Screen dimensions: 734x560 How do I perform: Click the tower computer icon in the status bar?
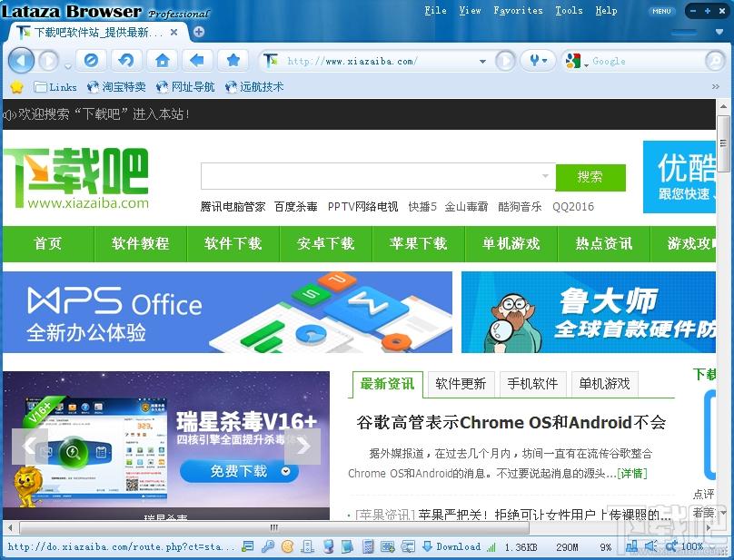tap(308, 546)
